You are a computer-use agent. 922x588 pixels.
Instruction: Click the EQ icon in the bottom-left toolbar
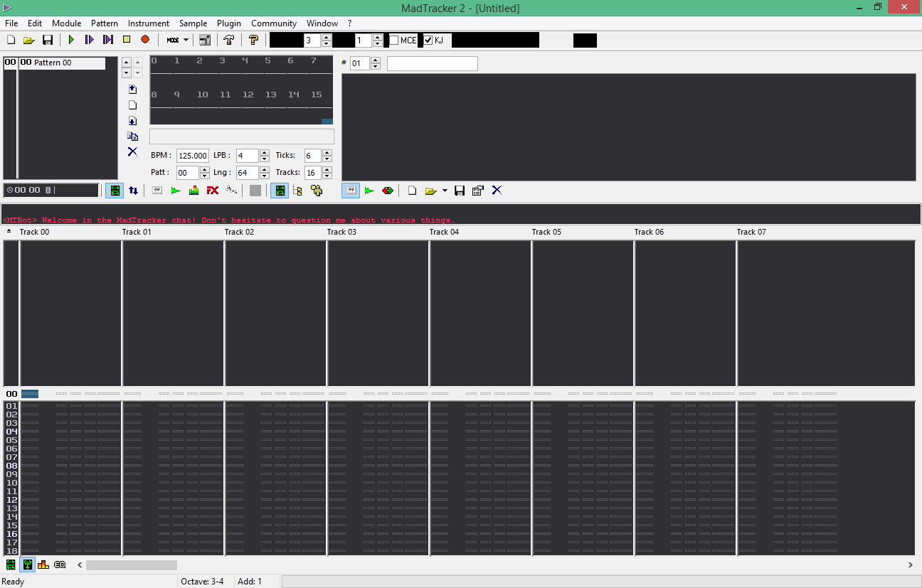(x=60, y=565)
